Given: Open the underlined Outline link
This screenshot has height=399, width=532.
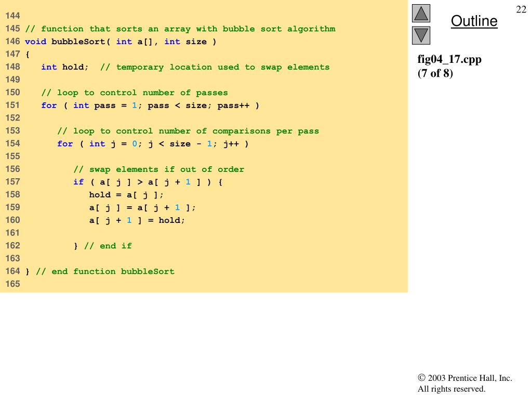Looking at the screenshot, I should 474,21.
